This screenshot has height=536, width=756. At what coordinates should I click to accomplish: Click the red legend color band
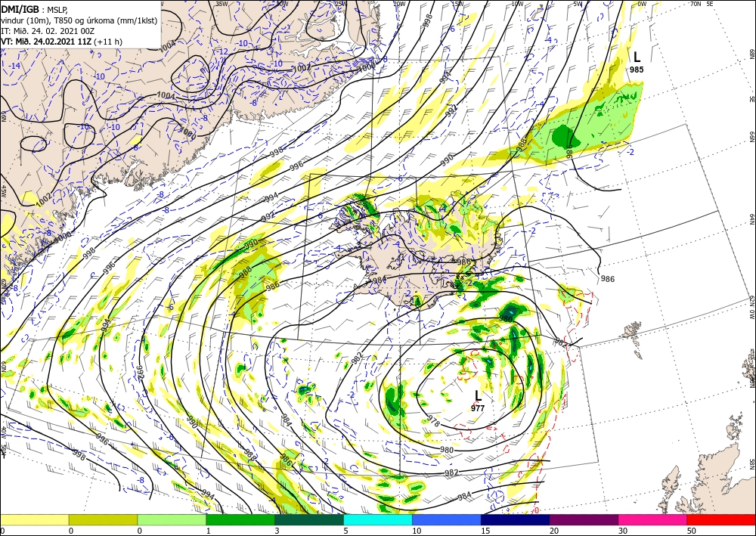(721, 519)
